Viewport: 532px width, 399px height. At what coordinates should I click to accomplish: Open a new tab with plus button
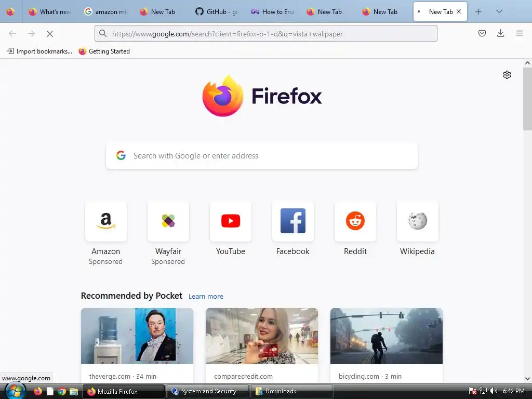(478, 12)
